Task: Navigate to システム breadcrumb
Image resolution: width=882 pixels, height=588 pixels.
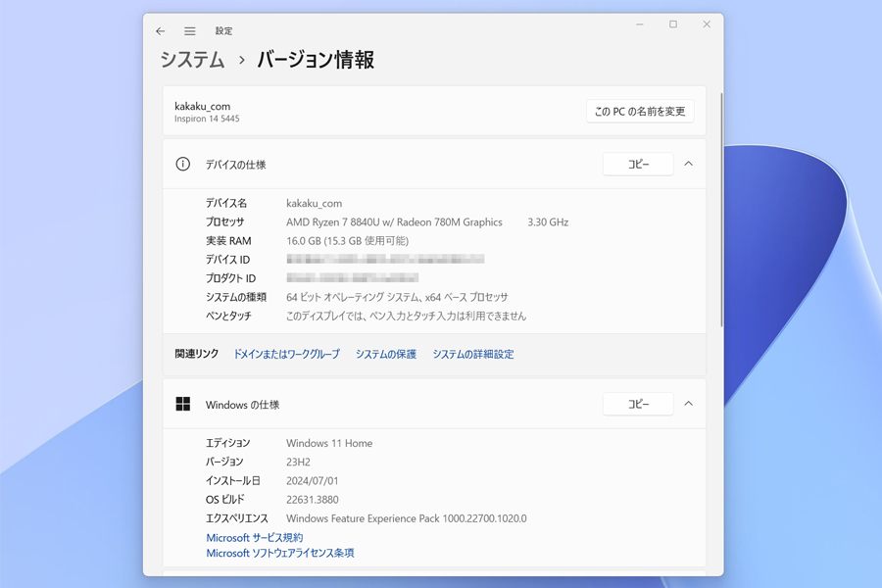Action: coord(192,60)
